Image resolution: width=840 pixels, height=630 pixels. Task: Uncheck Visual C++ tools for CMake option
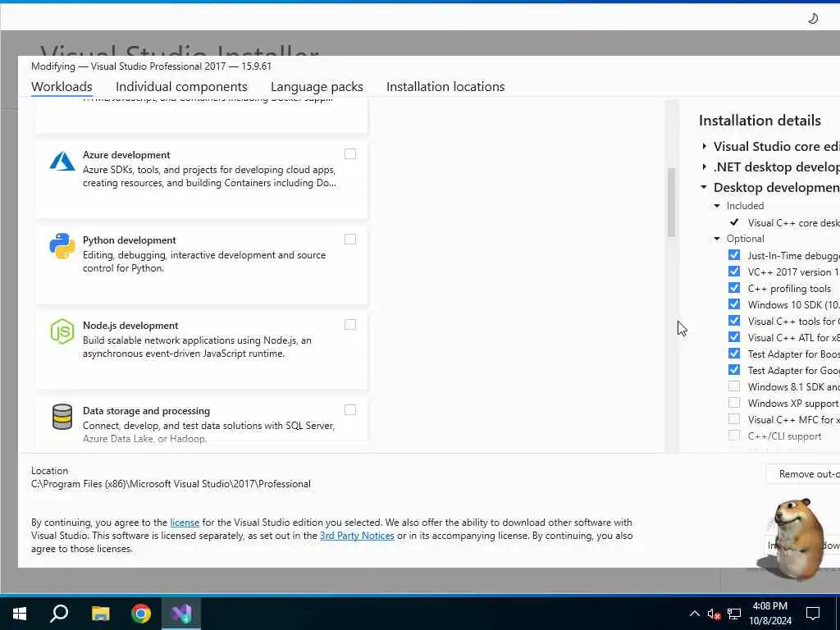734,321
